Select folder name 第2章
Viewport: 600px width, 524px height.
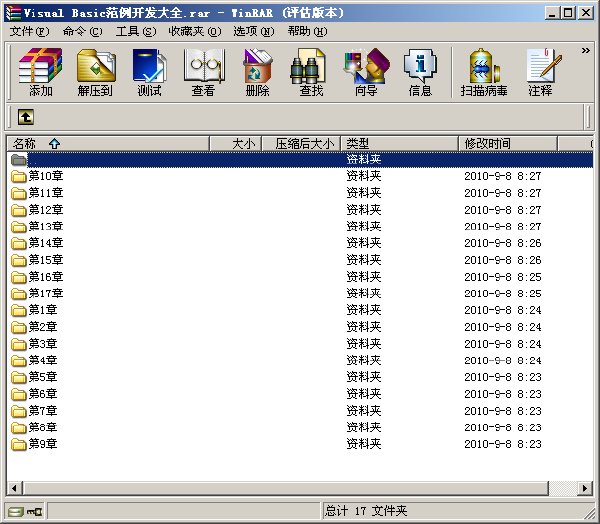(x=43, y=327)
